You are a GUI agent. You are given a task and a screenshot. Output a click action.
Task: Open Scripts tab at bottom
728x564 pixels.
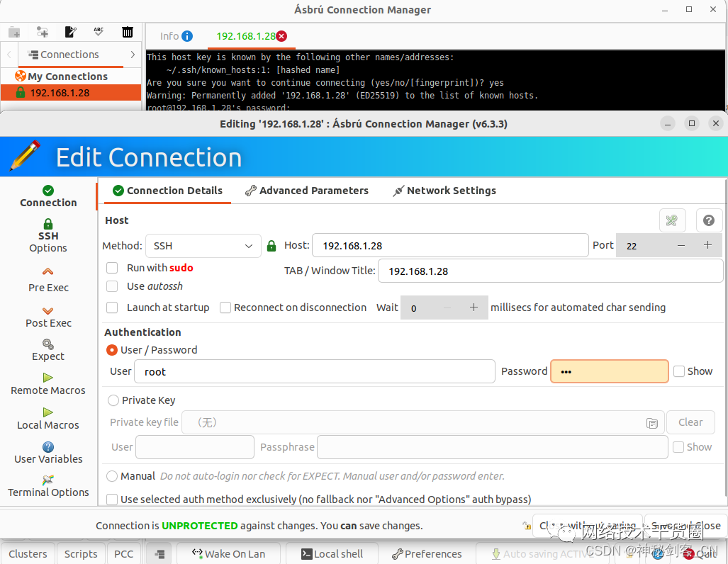pyautogui.click(x=81, y=554)
